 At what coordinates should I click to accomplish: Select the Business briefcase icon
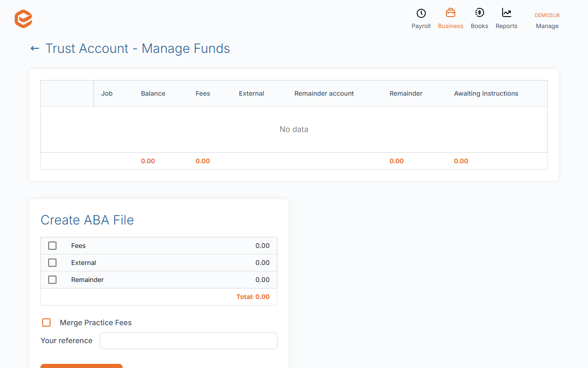[x=451, y=13]
